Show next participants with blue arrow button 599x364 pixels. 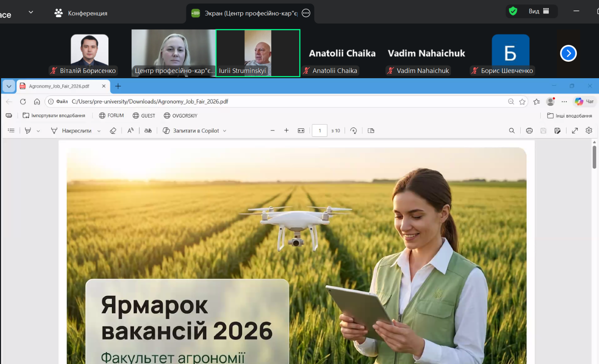(x=568, y=53)
